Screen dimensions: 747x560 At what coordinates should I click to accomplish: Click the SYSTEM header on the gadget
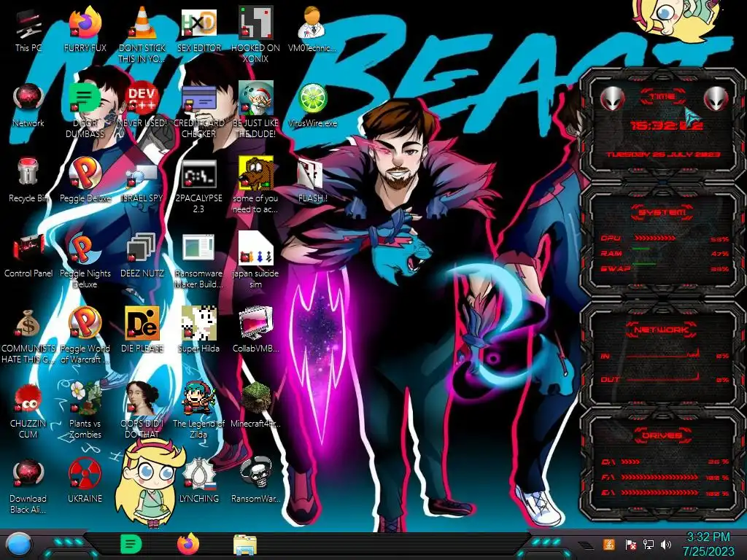coord(662,212)
